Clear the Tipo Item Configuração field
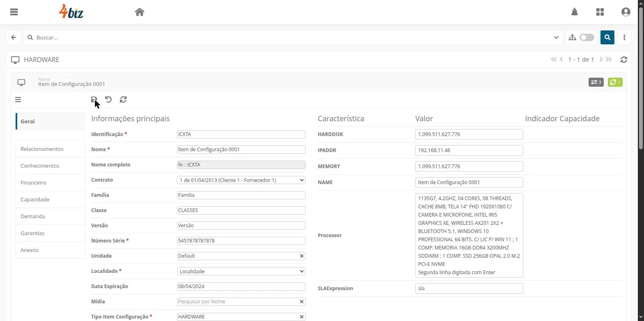This screenshot has height=321, width=644. point(301,317)
